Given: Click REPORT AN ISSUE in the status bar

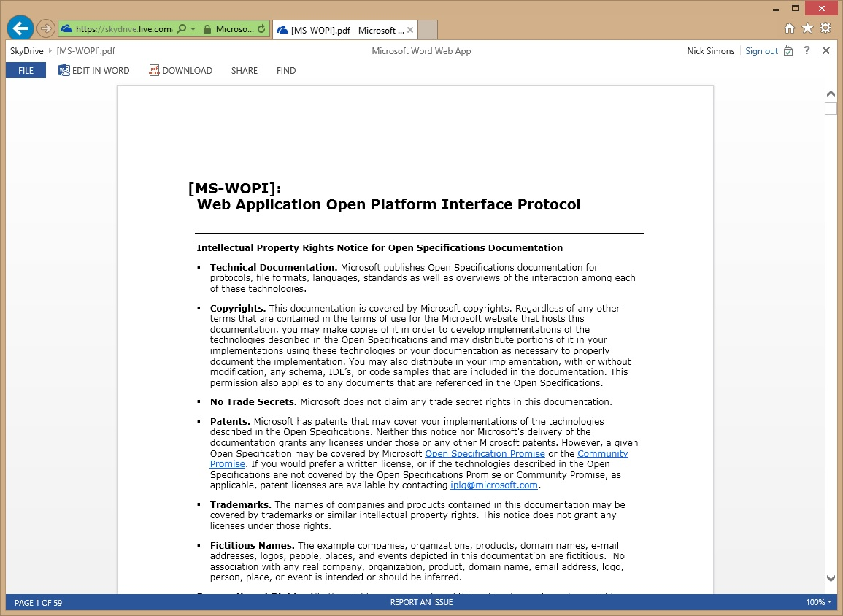Looking at the screenshot, I should [x=421, y=602].
